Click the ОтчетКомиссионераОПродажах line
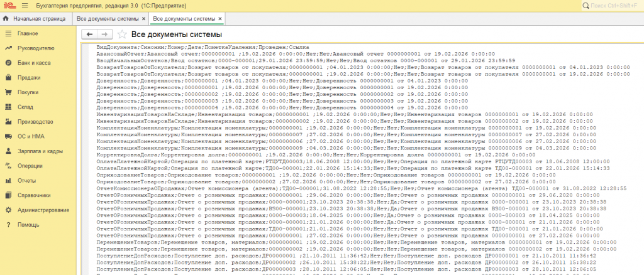 [362, 188]
